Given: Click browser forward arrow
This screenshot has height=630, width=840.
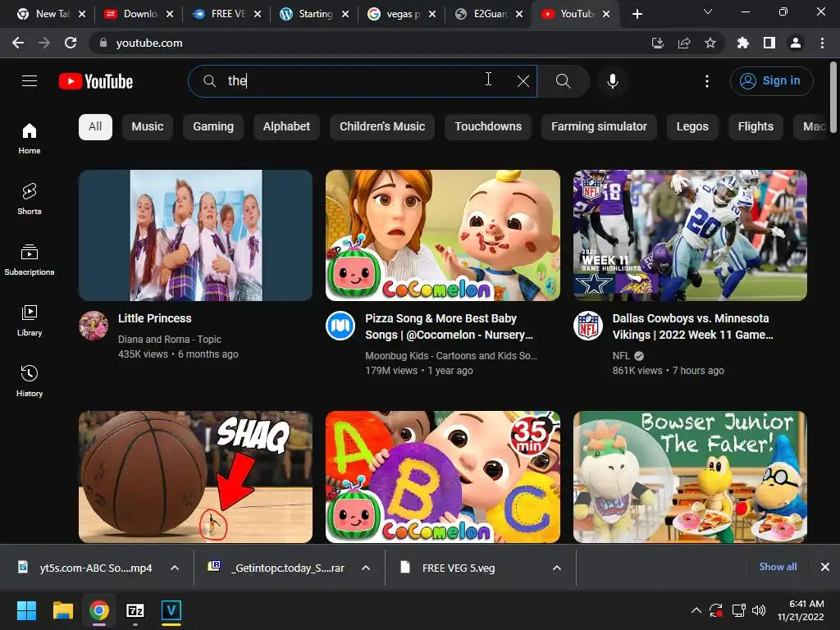Looking at the screenshot, I should coord(44,43).
